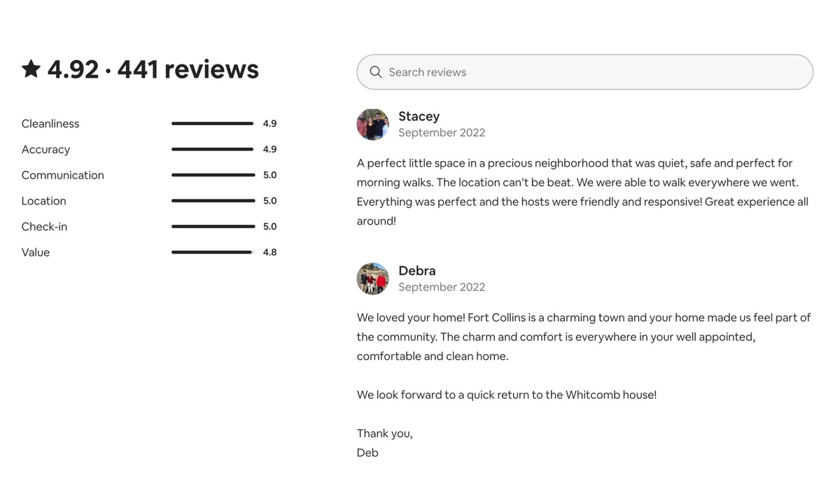Viewport: 840px width, 504px height.
Task: Click reviewer name Debra
Action: pyautogui.click(x=416, y=270)
